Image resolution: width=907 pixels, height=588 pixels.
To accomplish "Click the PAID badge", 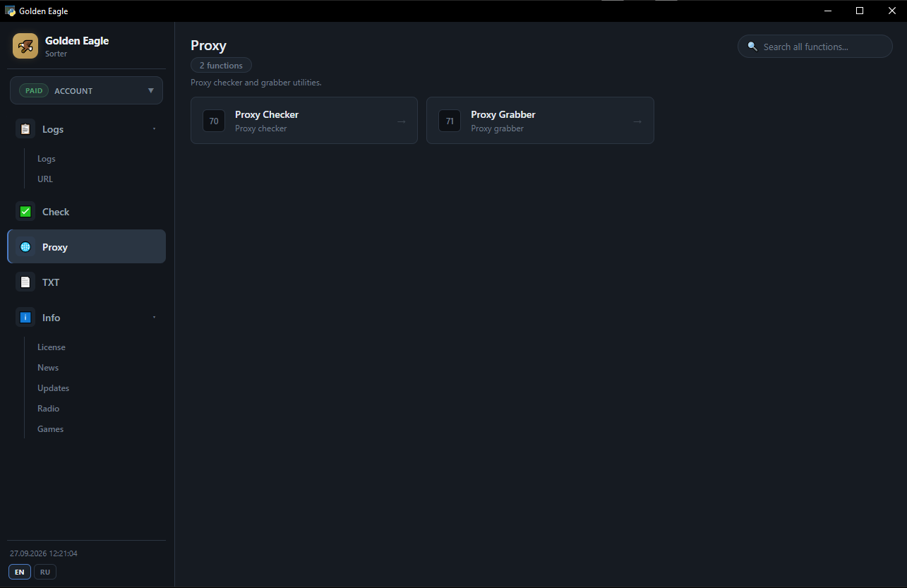I will tap(34, 91).
